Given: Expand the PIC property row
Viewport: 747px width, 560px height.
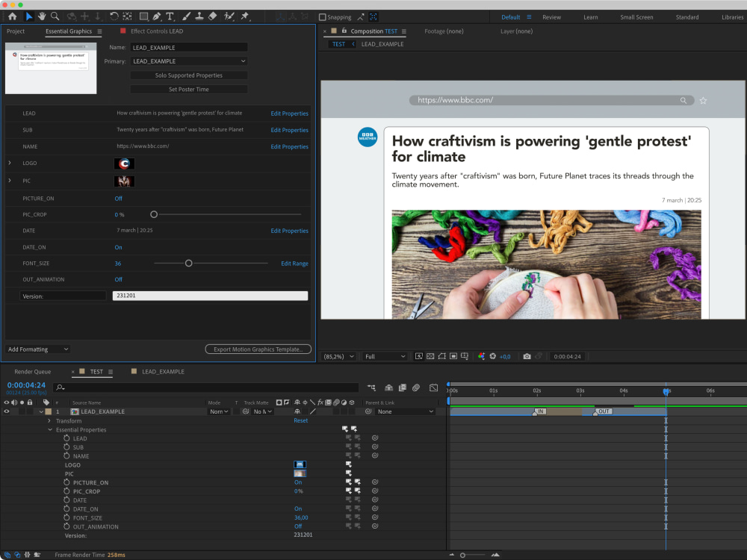Looking at the screenshot, I should [x=10, y=181].
